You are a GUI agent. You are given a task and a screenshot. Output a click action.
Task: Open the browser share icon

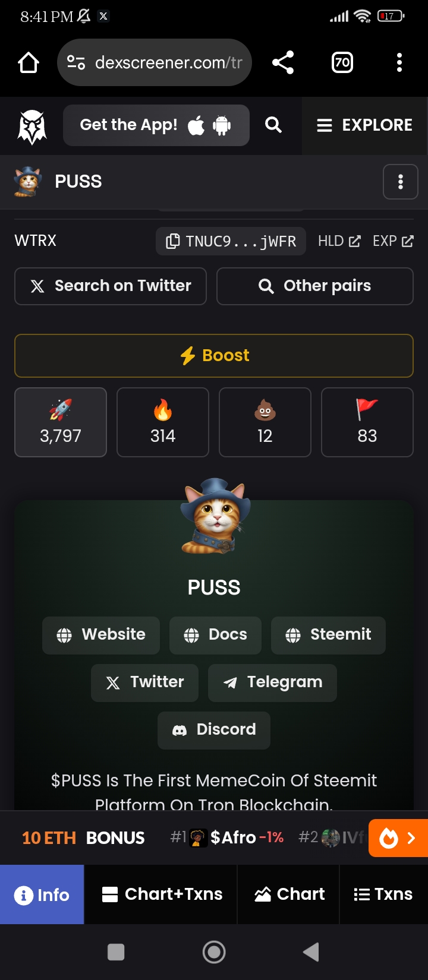click(283, 62)
